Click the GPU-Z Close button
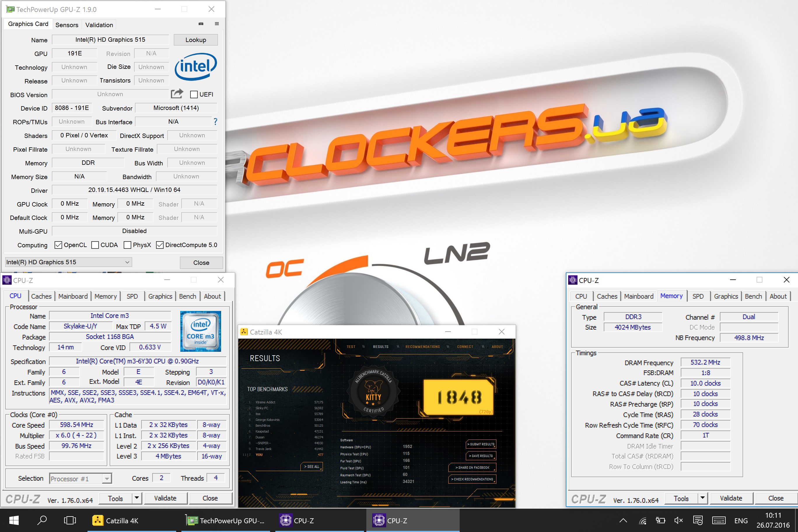The height and width of the screenshot is (532, 798). [201, 262]
